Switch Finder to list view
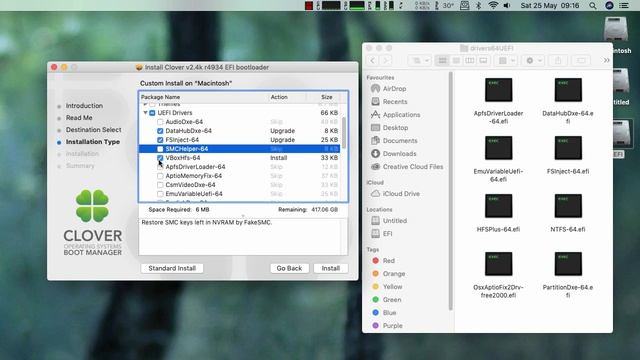This screenshot has height=360, width=640. pos(456,60)
